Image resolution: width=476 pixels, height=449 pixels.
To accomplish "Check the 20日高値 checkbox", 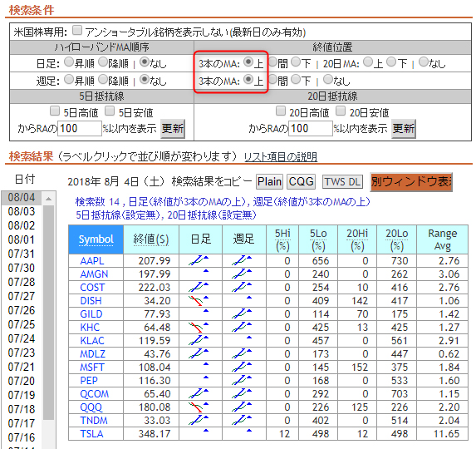I will coord(281,111).
